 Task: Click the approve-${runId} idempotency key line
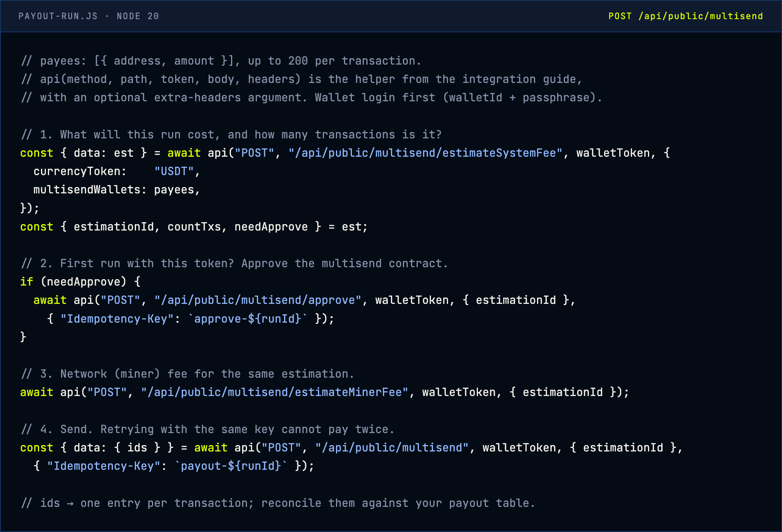click(190, 319)
